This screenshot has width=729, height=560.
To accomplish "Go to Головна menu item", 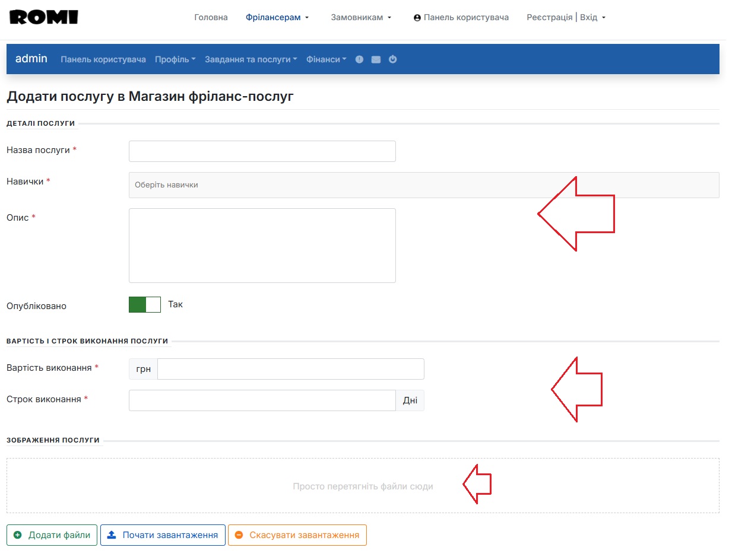I will click(x=211, y=18).
